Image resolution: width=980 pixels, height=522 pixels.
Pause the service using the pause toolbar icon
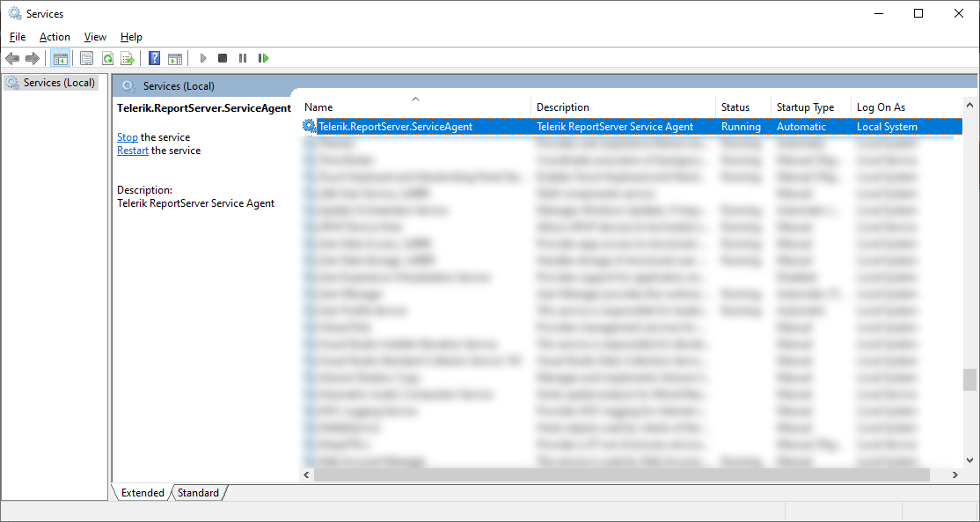[243, 58]
